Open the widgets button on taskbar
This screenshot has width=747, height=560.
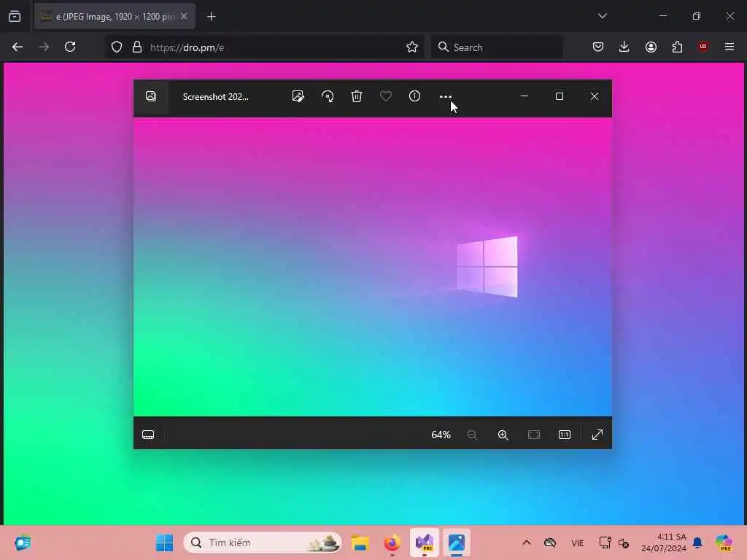pos(23,542)
